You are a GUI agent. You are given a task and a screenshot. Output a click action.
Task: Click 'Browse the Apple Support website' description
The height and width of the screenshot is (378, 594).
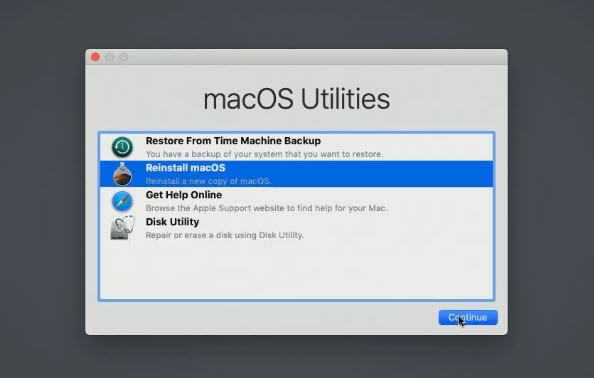point(267,208)
